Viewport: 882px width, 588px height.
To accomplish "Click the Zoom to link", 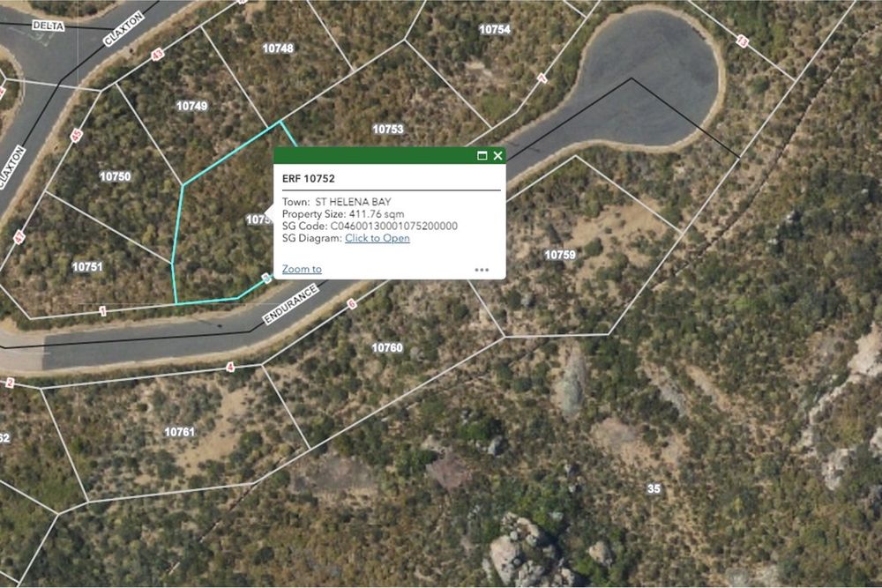I will (302, 269).
